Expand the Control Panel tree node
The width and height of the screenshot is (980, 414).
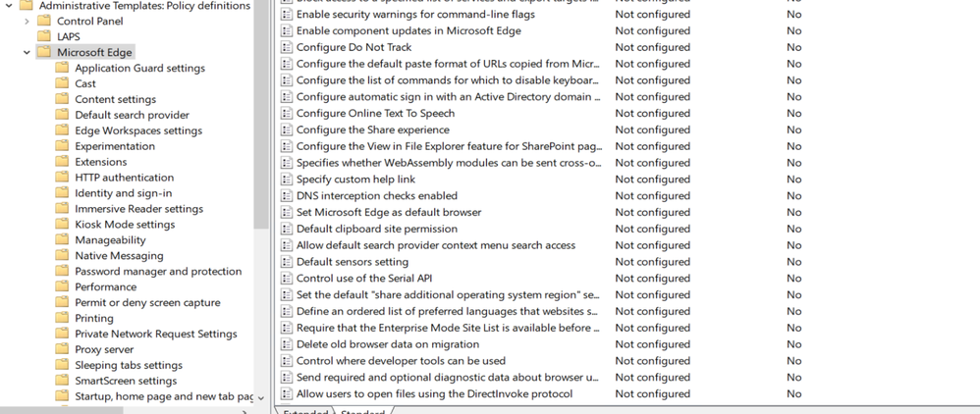pos(27,21)
